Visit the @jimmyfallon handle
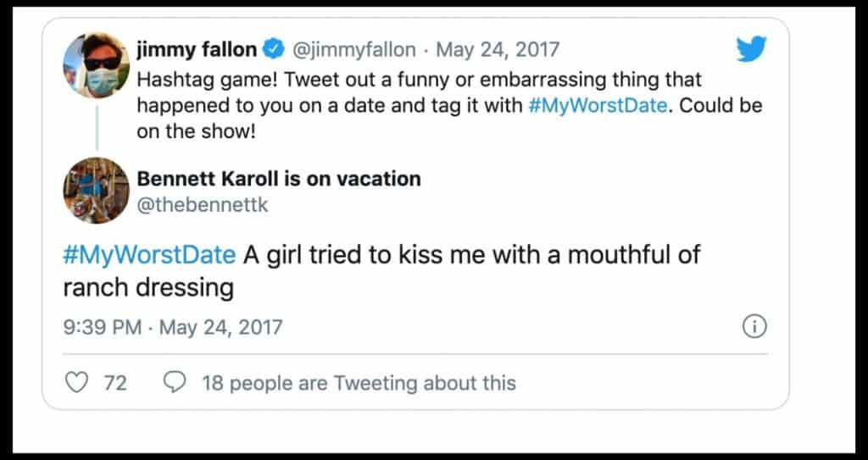This screenshot has width=868, height=460. [x=353, y=50]
